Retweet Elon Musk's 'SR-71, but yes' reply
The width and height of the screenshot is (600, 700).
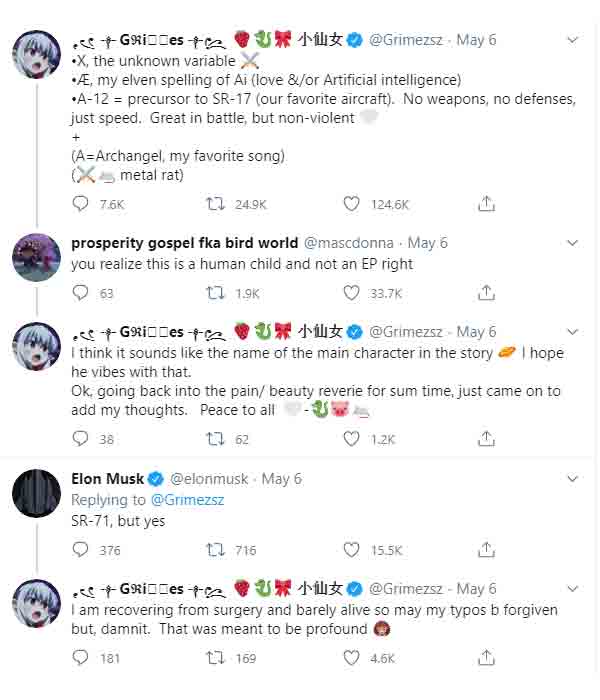[215, 550]
